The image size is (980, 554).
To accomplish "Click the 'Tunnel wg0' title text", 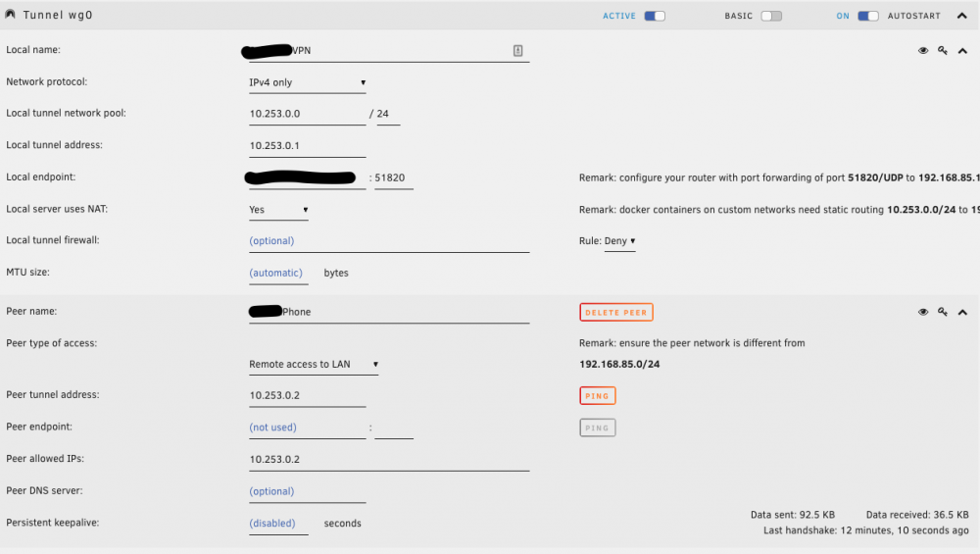I will click(x=58, y=15).
